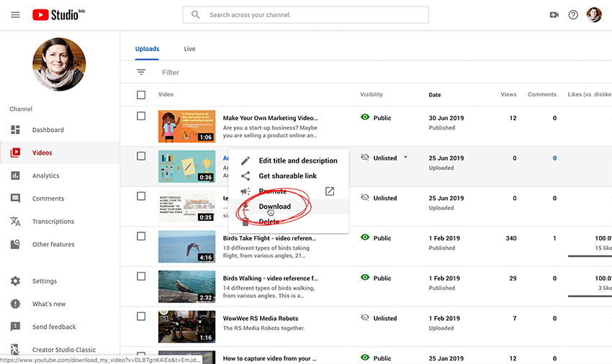Choose Promote from the context menu
Screen dimensions: 612x364
pos(272,191)
